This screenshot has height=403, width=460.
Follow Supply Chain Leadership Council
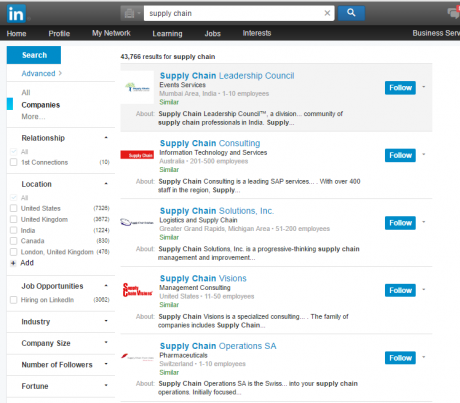point(400,88)
